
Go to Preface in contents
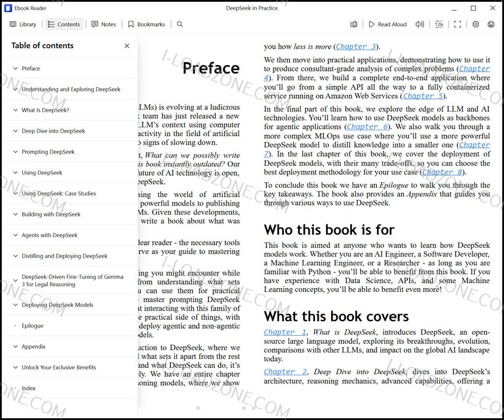31,69
